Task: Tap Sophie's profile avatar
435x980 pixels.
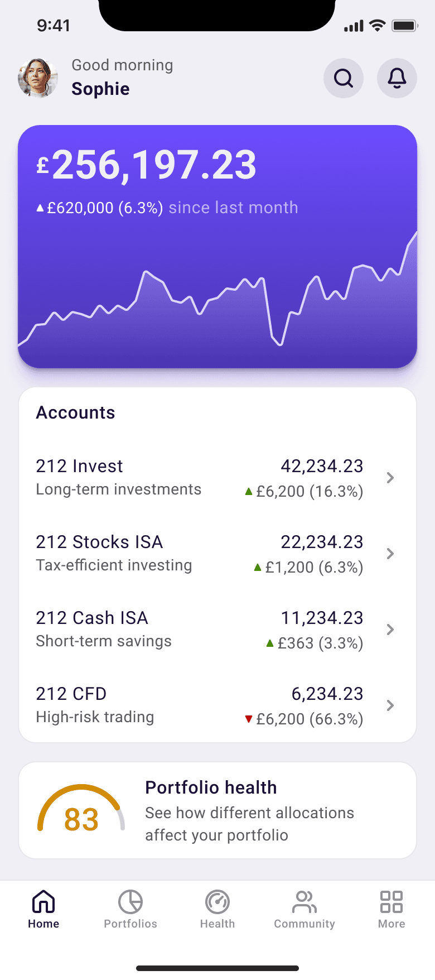Action: pyautogui.click(x=38, y=78)
